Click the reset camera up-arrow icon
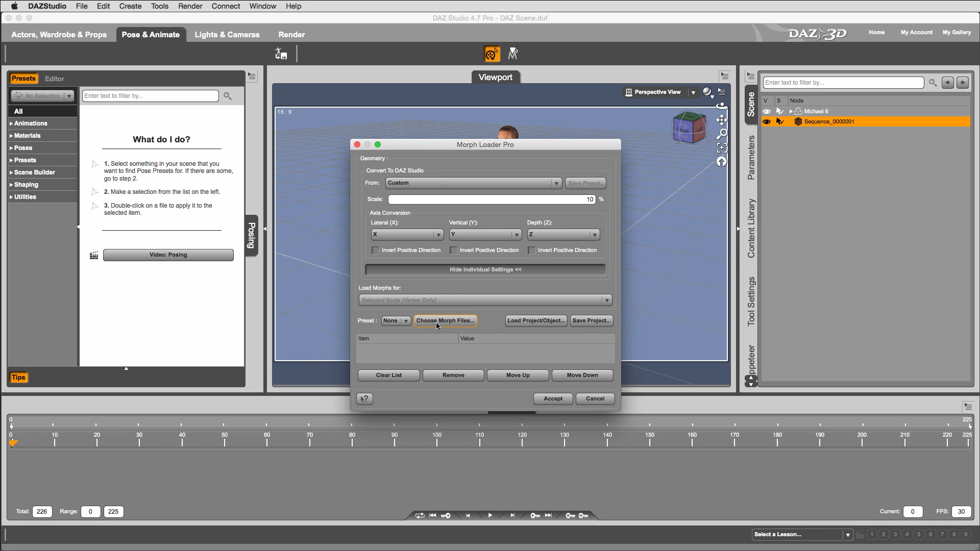This screenshot has height=551, width=980. 722,162
